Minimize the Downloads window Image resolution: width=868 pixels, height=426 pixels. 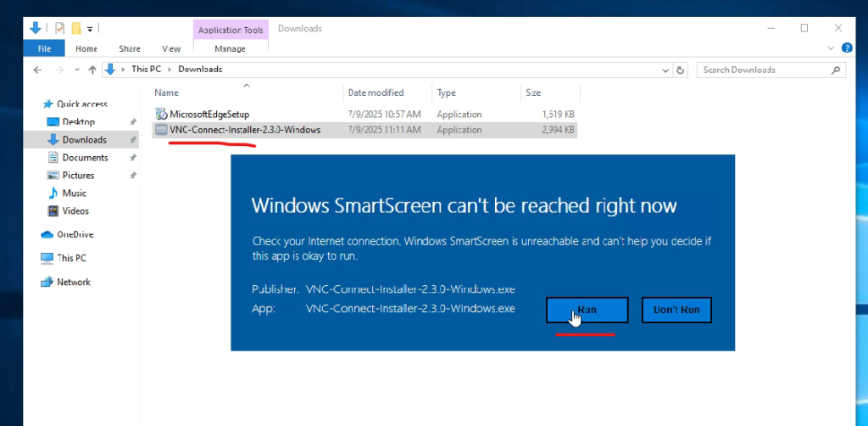[x=771, y=28]
